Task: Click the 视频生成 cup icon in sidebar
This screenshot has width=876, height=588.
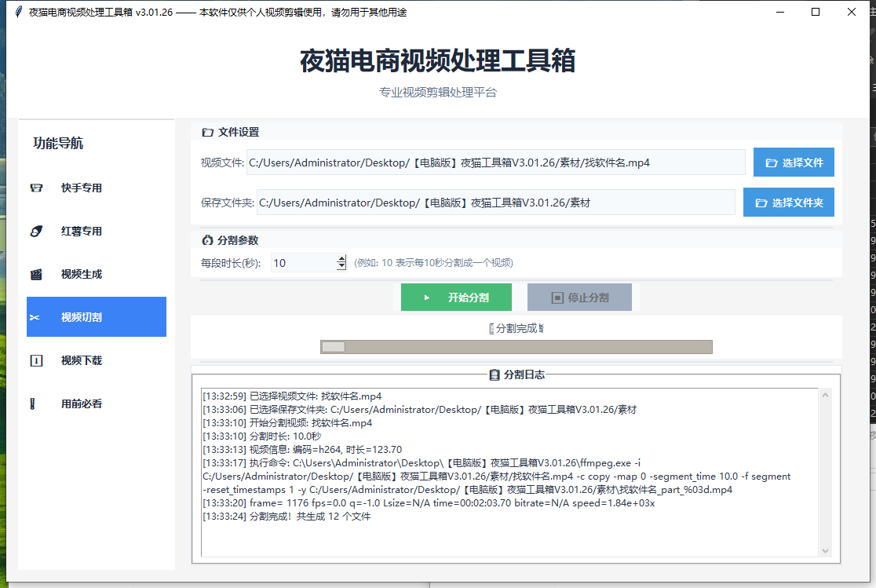Action: coord(36,274)
